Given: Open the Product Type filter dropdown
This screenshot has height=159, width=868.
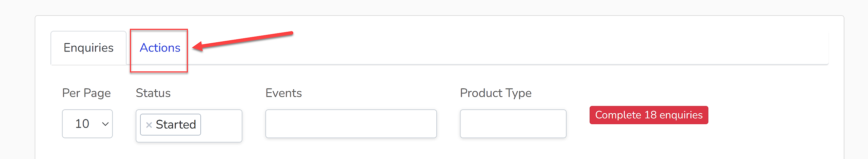Looking at the screenshot, I should (513, 124).
